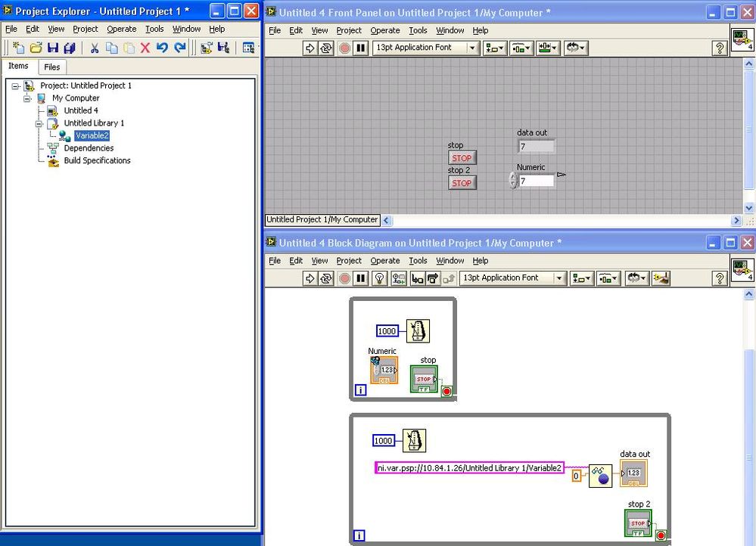Viewport: 756px width, 546px height.
Task: Click the Cut scissors icon in Project Explorer
Action: click(x=95, y=48)
